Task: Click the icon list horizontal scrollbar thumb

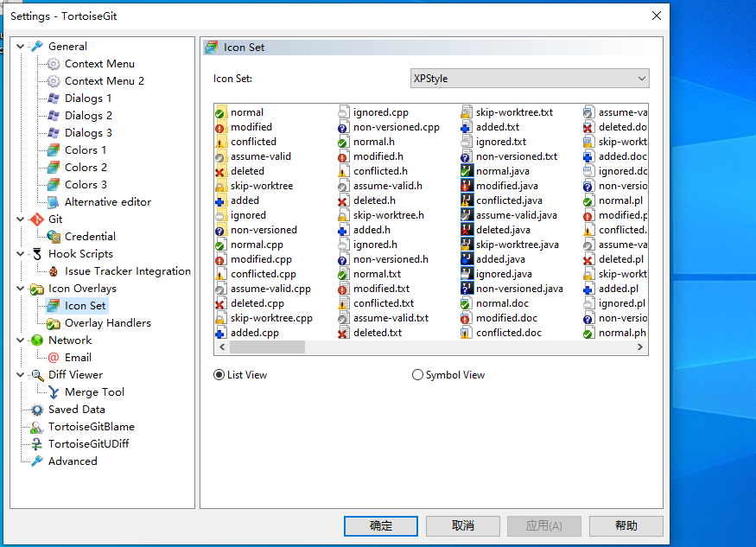Action: (x=267, y=347)
